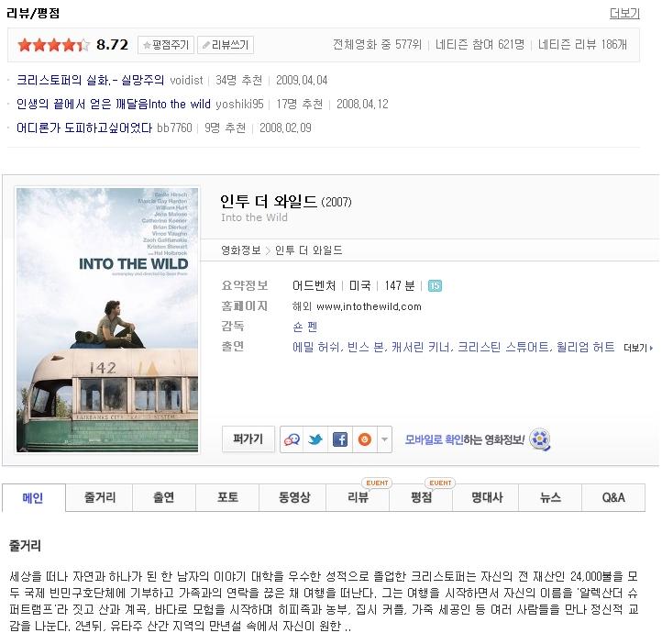
Task: Select the 명대사 tab
Action: point(486,497)
